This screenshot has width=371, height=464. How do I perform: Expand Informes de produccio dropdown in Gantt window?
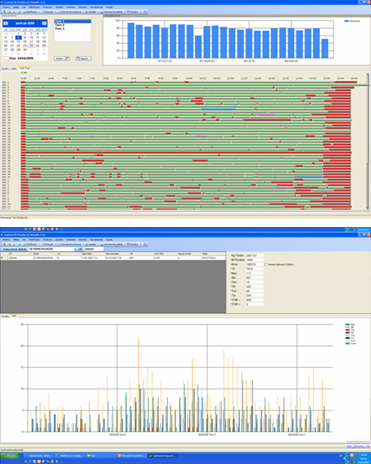[x=83, y=12]
